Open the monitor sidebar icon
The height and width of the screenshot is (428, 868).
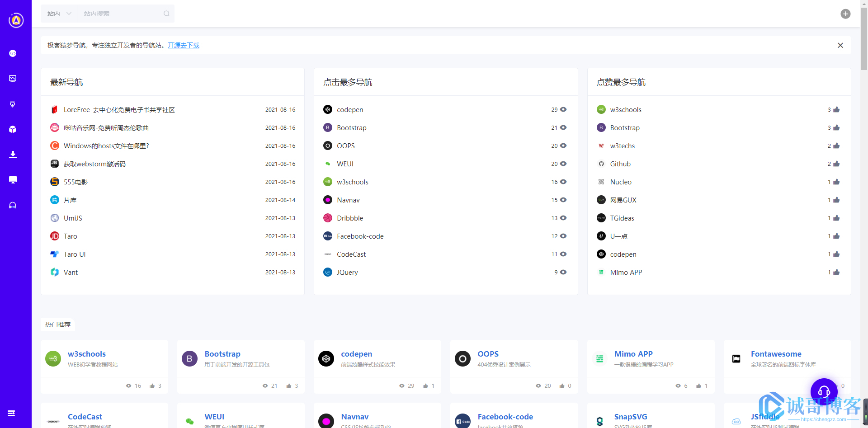click(x=13, y=180)
